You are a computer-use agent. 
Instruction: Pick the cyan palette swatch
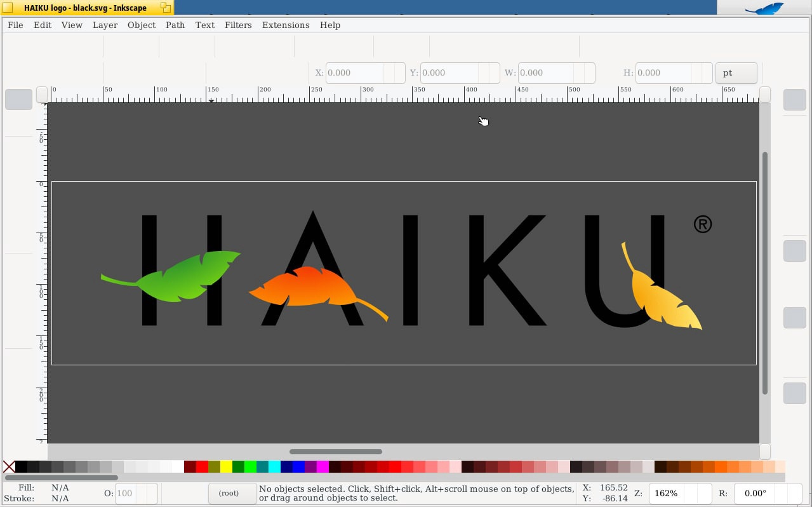[274, 467]
